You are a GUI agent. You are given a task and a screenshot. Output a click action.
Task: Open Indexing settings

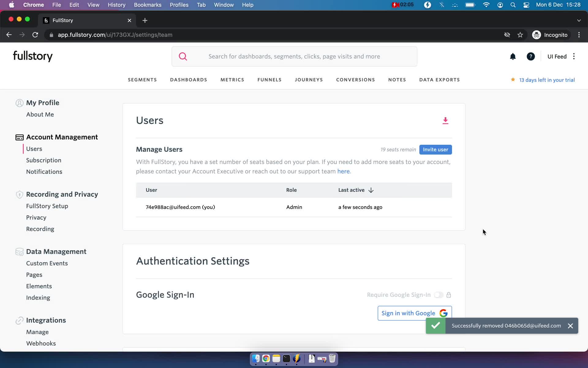[x=38, y=298]
